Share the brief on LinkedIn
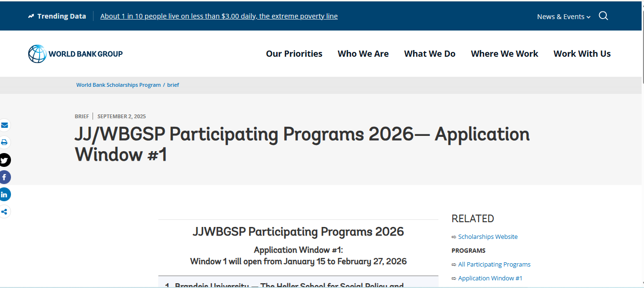The image size is (644, 288). coord(5,194)
